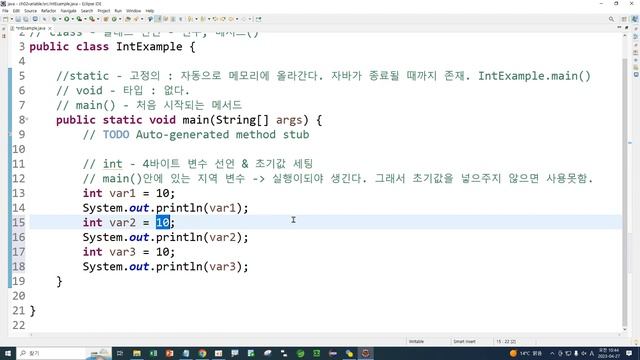Screen dimensions: 640x360
Task: Click the Eclipse icon in the taskbar
Action: [365, 353]
